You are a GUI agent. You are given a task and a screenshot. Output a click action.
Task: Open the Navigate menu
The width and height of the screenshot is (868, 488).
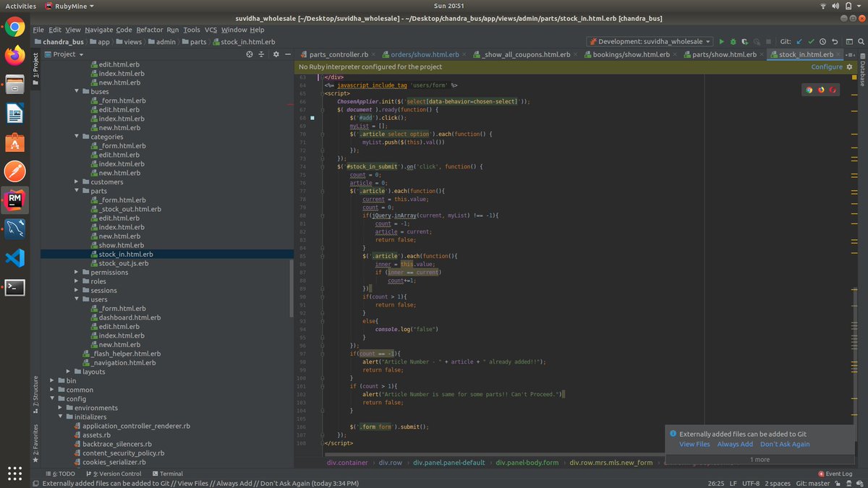tap(98, 30)
